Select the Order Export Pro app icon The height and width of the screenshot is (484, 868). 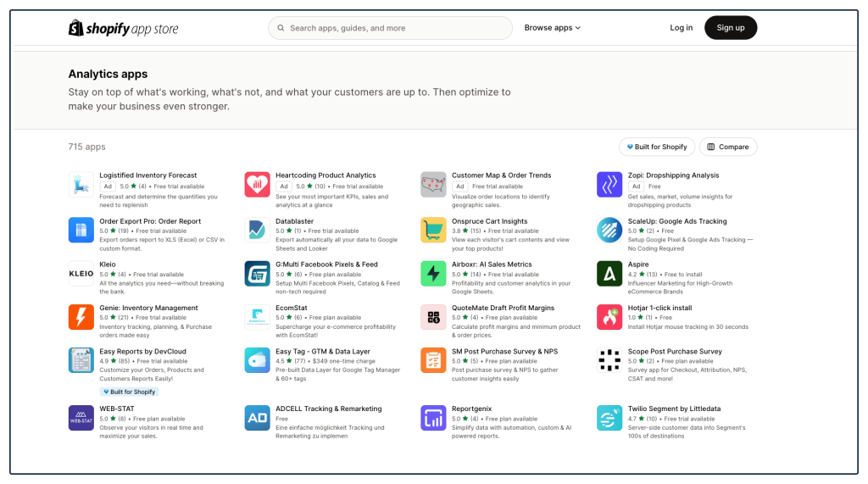(81, 230)
